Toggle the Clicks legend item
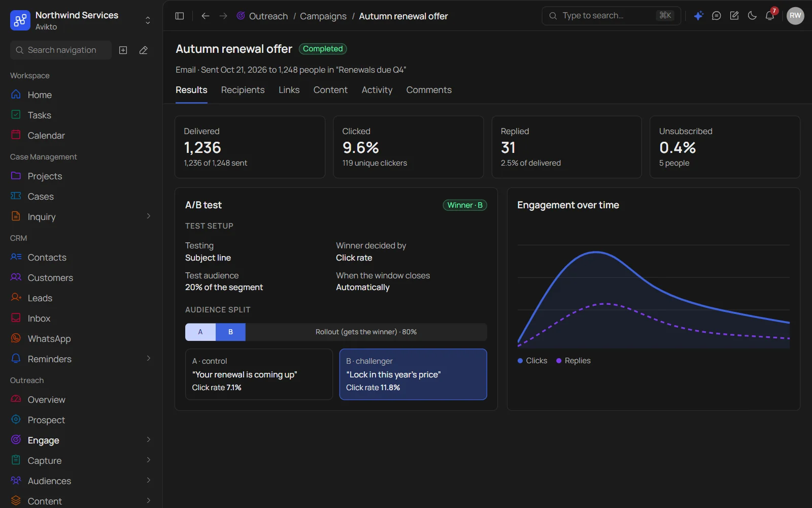 [532, 361]
